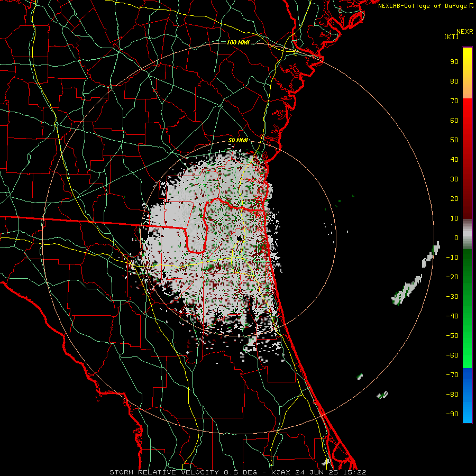The width and height of the screenshot is (476, 476).
Task: Click the -40 scale label
Action: [452, 316]
